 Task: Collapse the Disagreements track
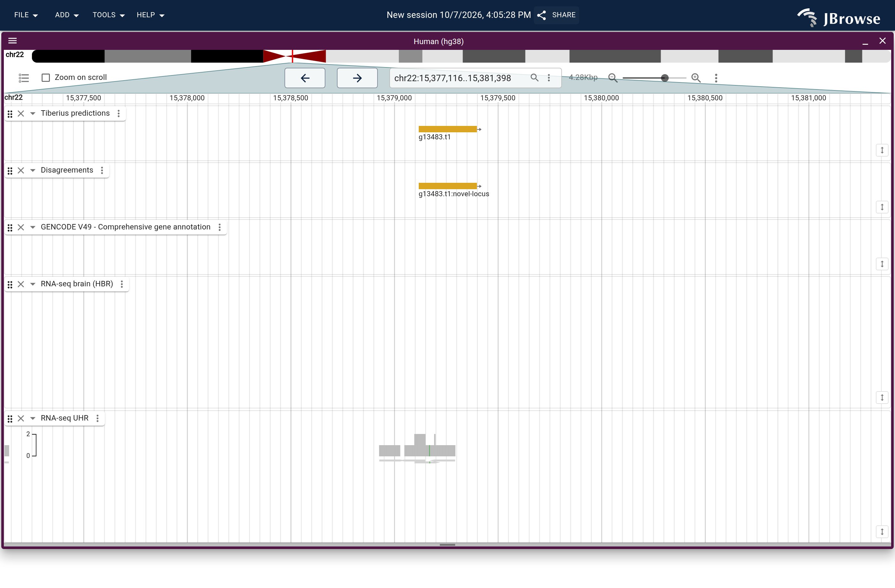pyautogui.click(x=33, y=170)
